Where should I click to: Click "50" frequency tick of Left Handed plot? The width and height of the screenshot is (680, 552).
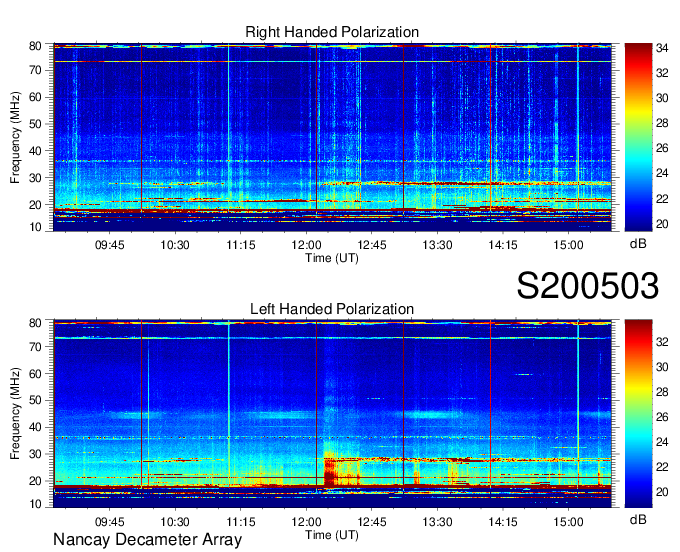36,400
